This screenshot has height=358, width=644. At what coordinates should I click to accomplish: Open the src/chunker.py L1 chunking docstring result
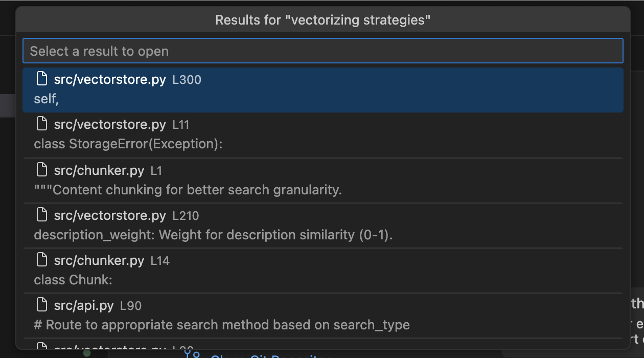tap(322, 179)
